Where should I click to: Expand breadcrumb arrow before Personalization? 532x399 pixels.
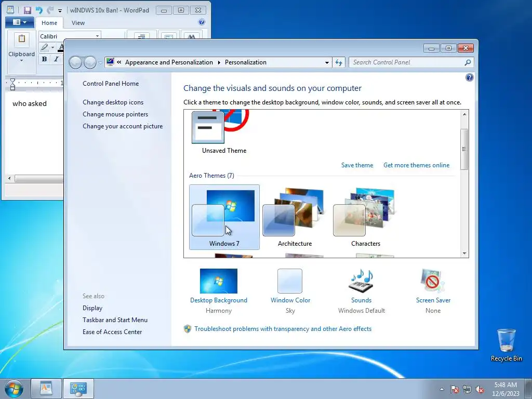pyautogui.click(x=219, y=62)
